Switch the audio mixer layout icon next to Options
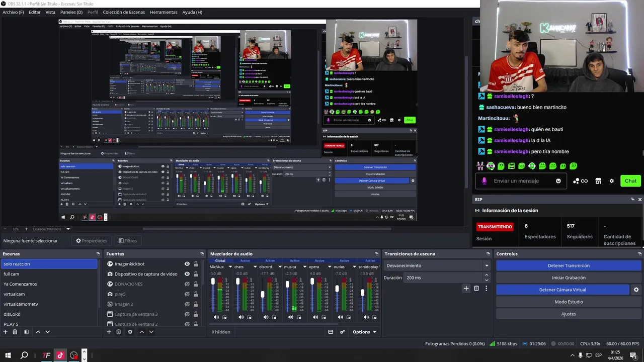Screen dimensions: 644x362 click(x=331, y=332)
